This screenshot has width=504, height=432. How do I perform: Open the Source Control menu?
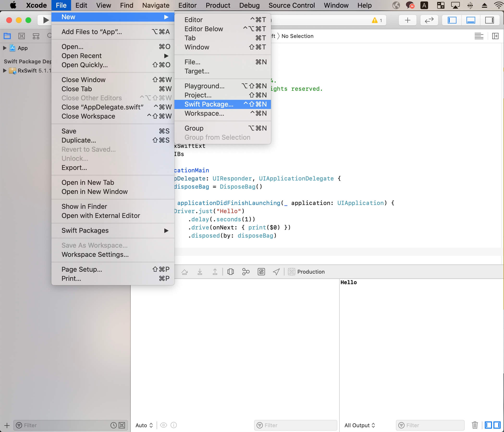[x=291, y=5]
